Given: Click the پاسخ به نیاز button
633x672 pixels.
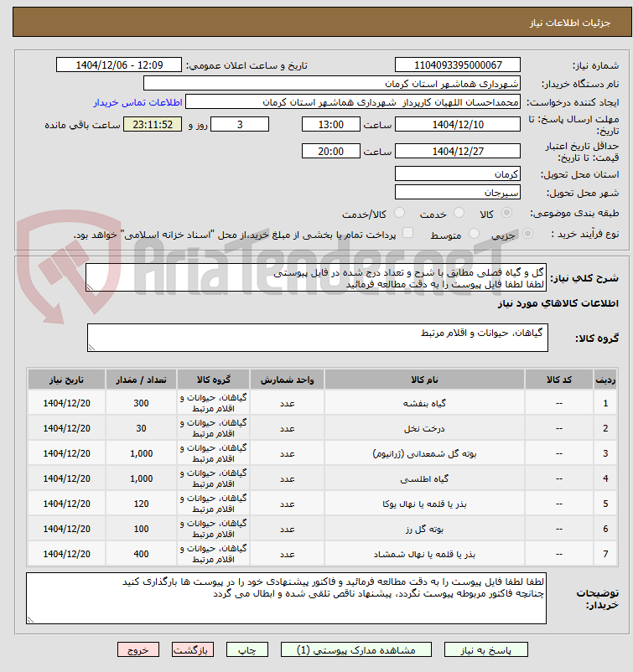Looking at the screenshot, I should [486, 649].
